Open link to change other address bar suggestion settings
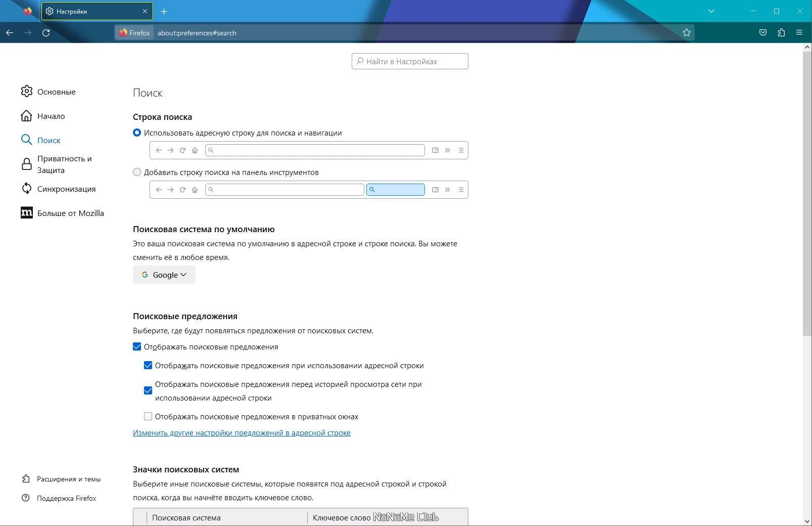Viewport: 812px width, 526px height. click(x=242, y=432)
